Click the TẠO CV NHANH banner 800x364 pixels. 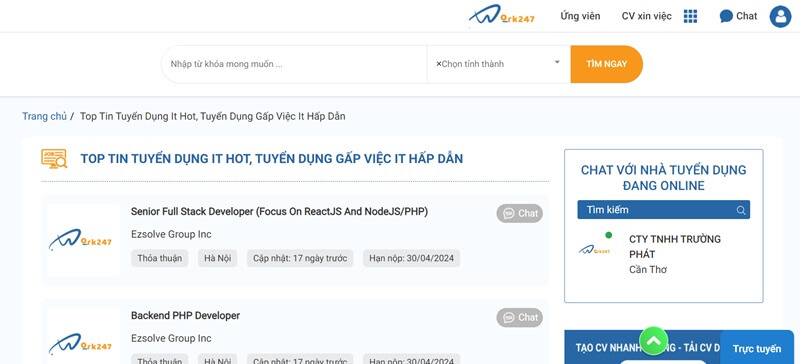point(642,347)
